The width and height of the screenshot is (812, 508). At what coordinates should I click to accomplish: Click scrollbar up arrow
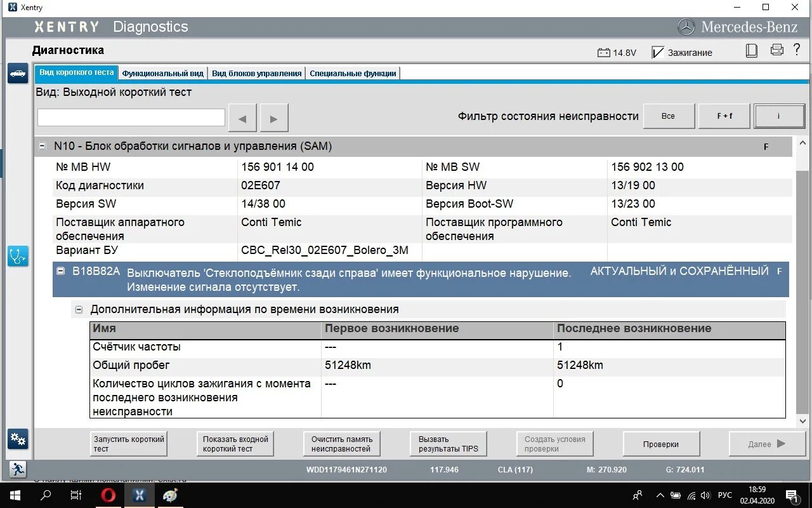tap(802, 144)
